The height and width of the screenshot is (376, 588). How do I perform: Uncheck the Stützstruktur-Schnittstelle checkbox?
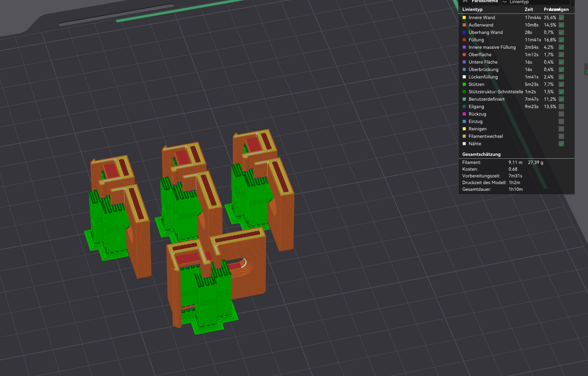coord(561,92)
